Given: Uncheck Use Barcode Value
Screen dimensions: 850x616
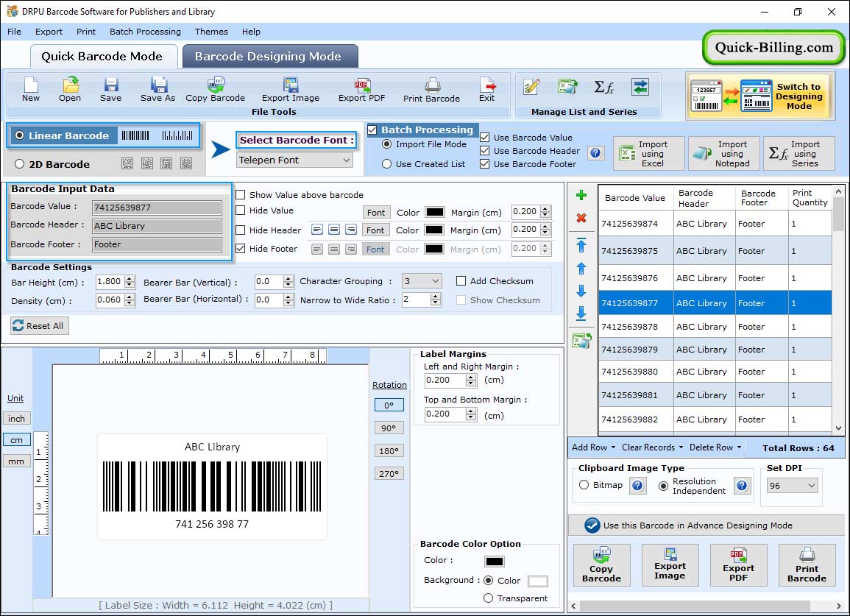Looking at the screenshot, I should (485, 137).
